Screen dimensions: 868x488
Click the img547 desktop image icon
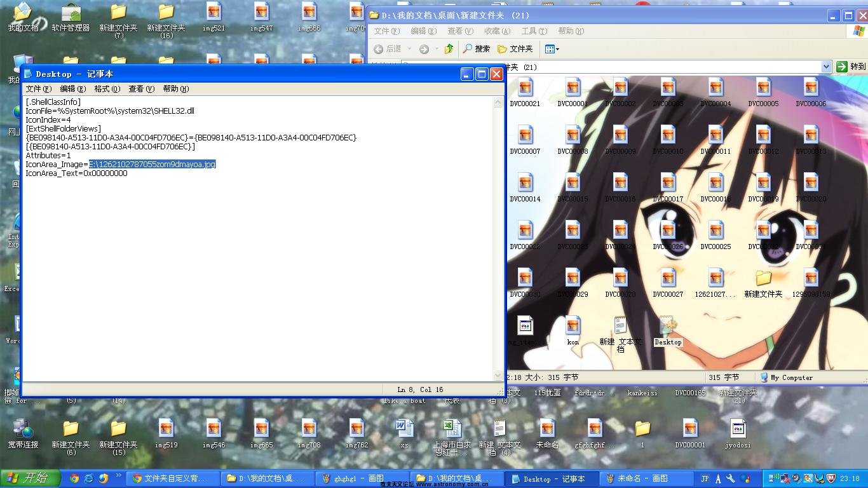[261, 17]
